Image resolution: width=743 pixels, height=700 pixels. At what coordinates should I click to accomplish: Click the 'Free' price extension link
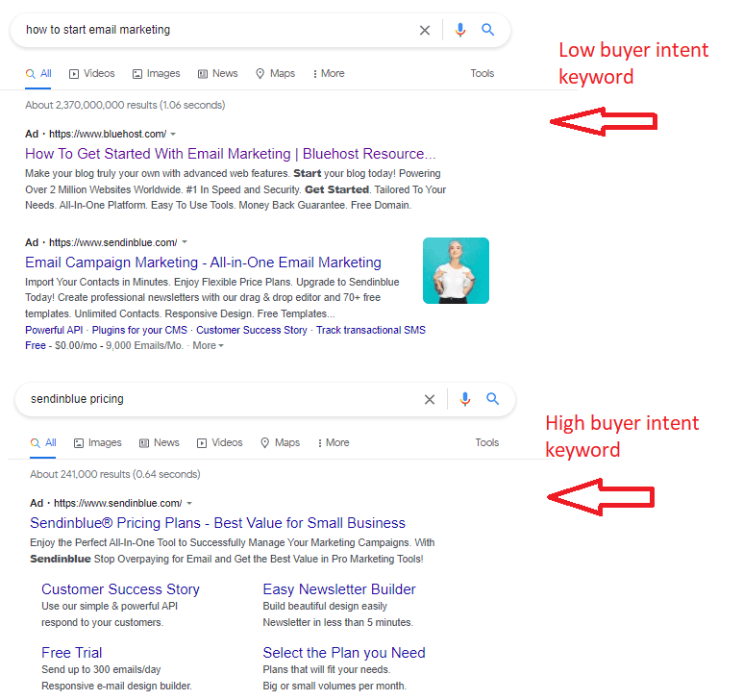pos(36,345)
